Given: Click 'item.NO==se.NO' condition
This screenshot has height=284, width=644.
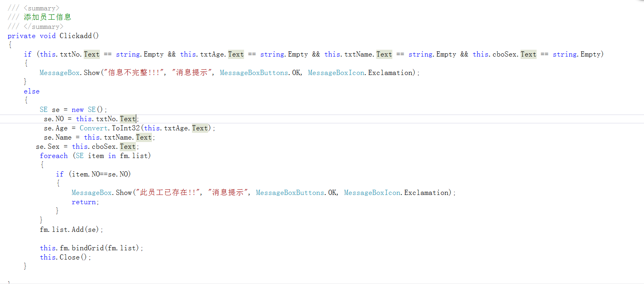Looking at the screenshot, I should pos(100,174).
